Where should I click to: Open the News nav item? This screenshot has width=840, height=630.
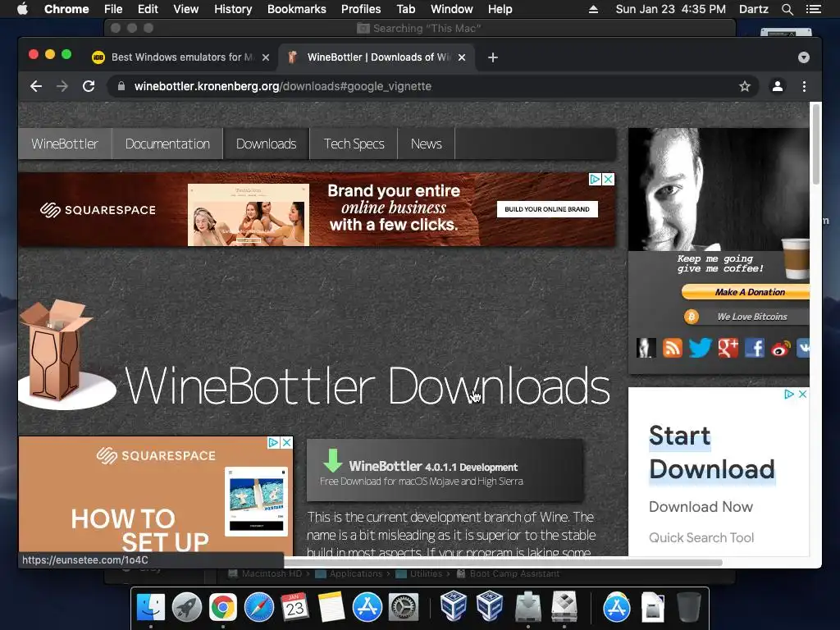click(x=427, y=144)
